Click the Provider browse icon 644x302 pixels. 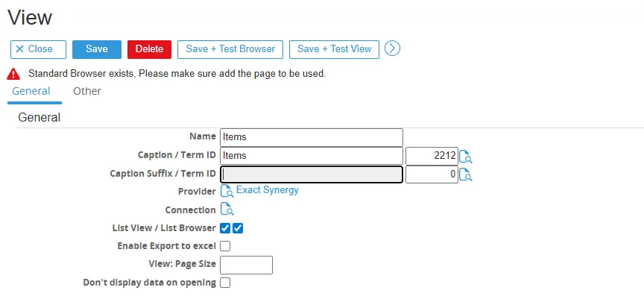point(227,191)
